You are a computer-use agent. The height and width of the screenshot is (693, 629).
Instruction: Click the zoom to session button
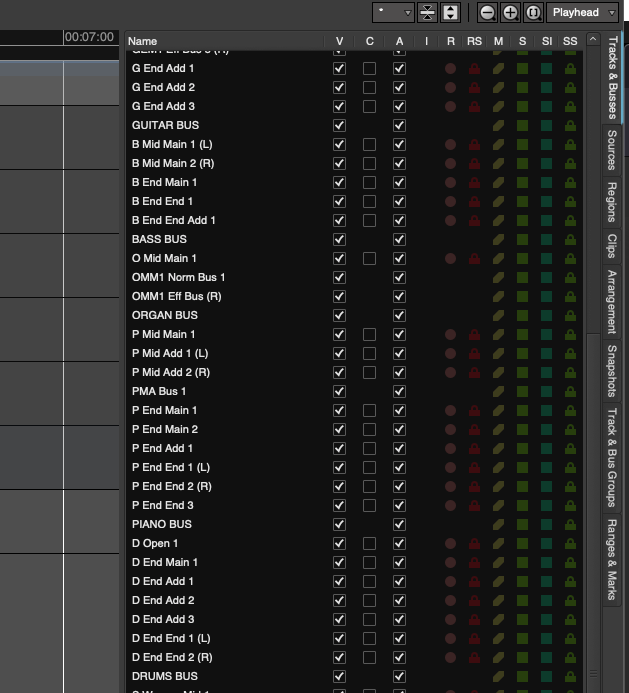click(533, 12)
